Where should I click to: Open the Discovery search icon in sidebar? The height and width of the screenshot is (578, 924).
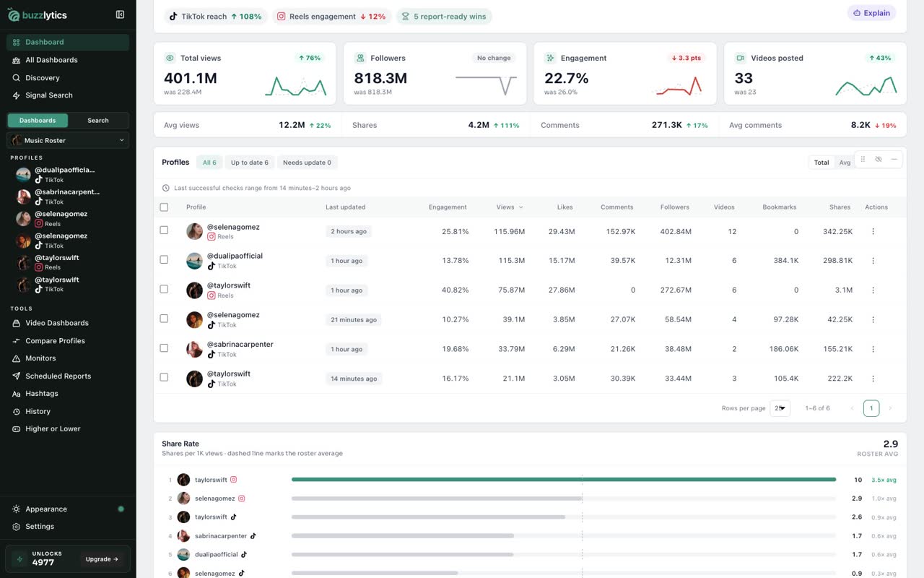point(17,78)
